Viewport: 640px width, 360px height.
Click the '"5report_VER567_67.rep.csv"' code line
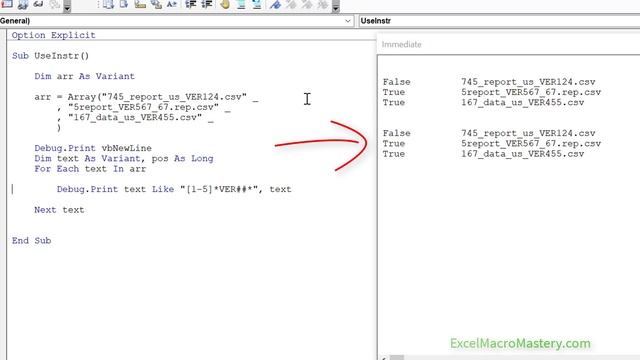pyautogui.click(x=144, y=107)
